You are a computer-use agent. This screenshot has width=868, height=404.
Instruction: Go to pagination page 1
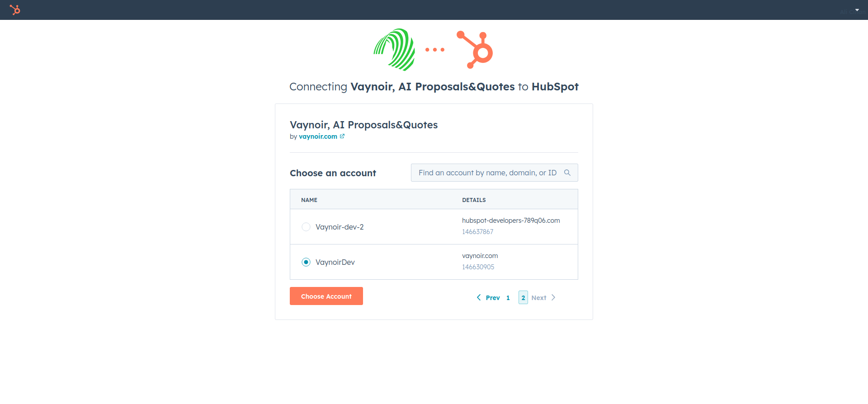click(x=508, y=297)
